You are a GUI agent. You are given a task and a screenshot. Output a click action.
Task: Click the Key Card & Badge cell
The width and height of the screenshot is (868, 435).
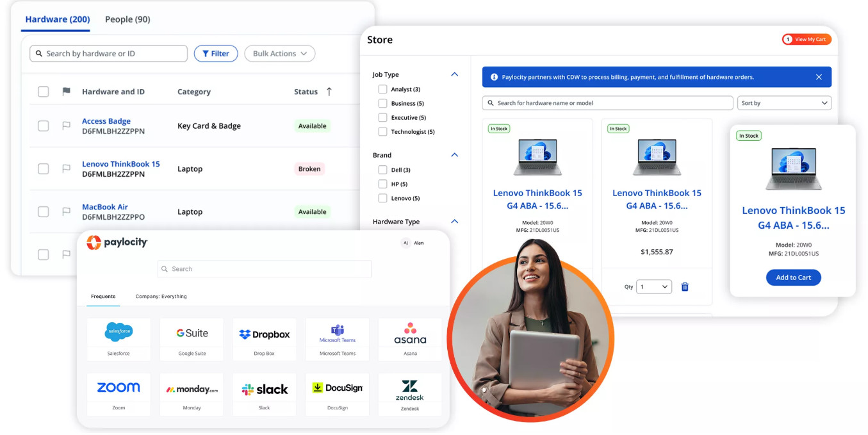point(209,126)
